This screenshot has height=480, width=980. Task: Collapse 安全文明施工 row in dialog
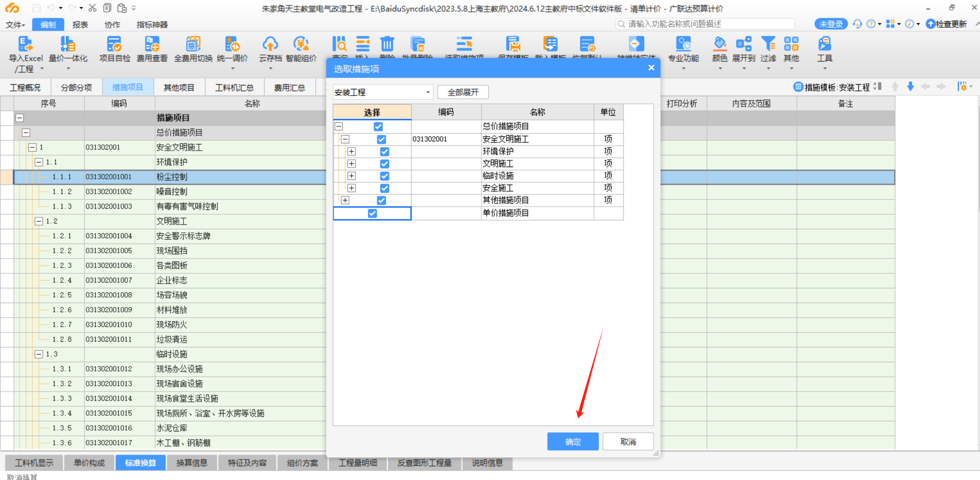345,139
